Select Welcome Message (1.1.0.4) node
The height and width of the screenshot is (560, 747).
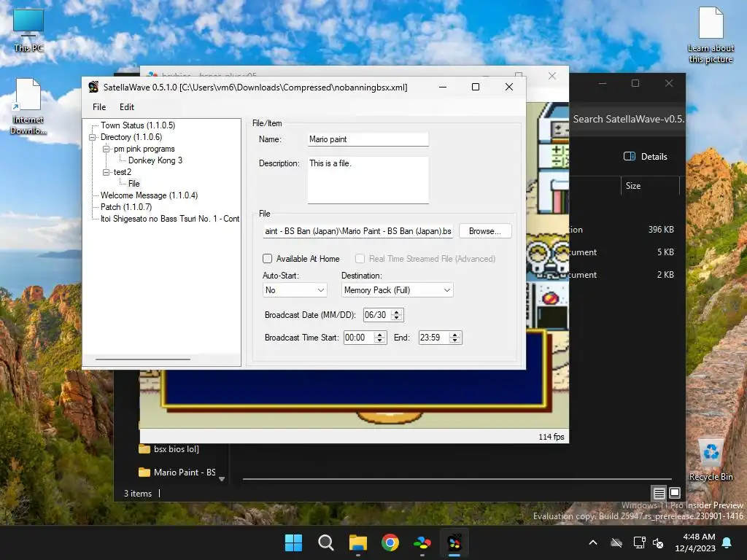[x=149, y=195]
